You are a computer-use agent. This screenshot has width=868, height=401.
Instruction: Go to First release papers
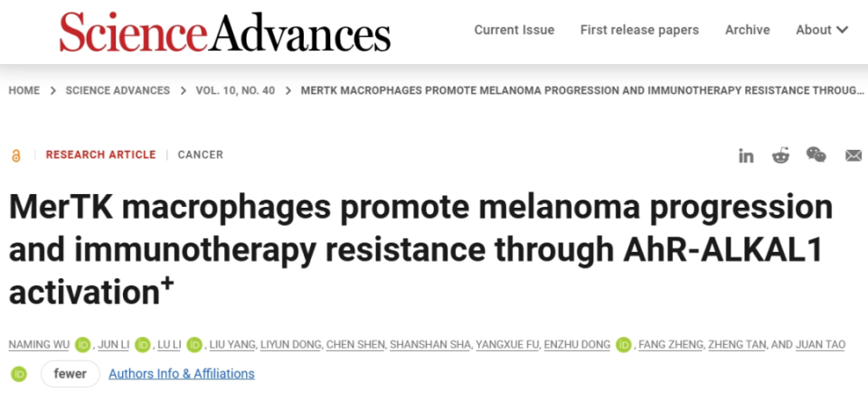click(639, 30)
